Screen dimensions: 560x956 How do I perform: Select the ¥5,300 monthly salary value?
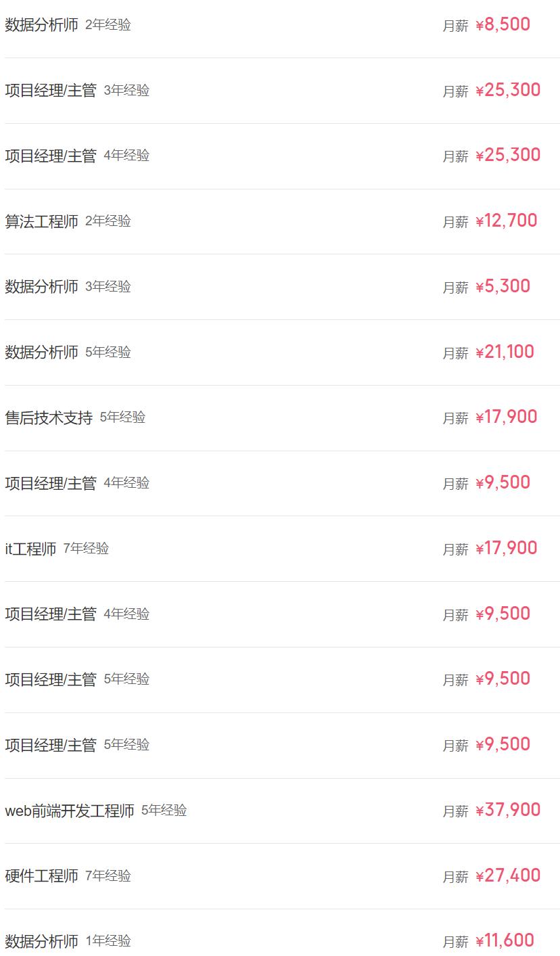point(503,287)
